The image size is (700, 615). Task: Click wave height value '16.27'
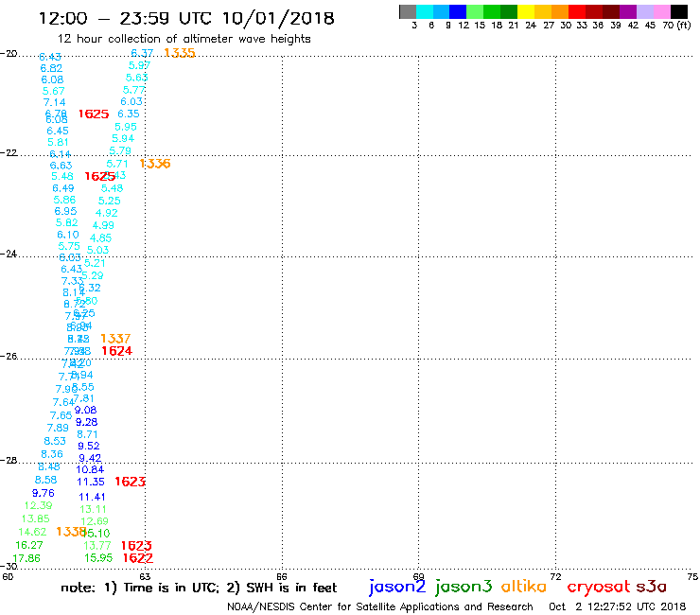point(29,545)
